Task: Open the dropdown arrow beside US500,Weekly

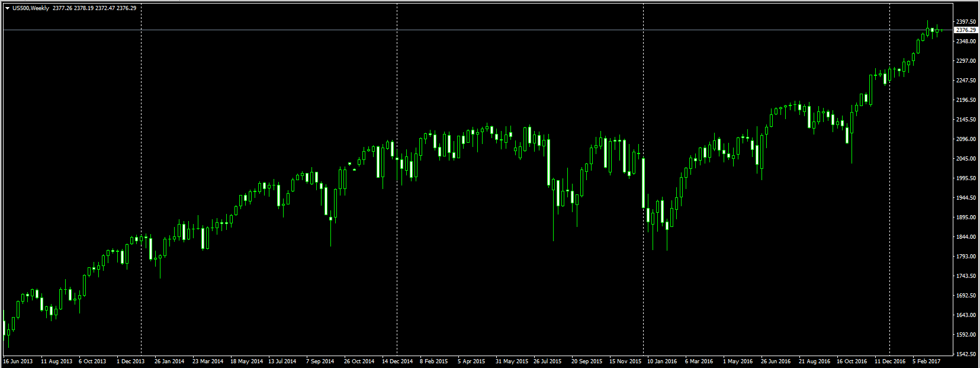Action: click(x=7, y=8)
